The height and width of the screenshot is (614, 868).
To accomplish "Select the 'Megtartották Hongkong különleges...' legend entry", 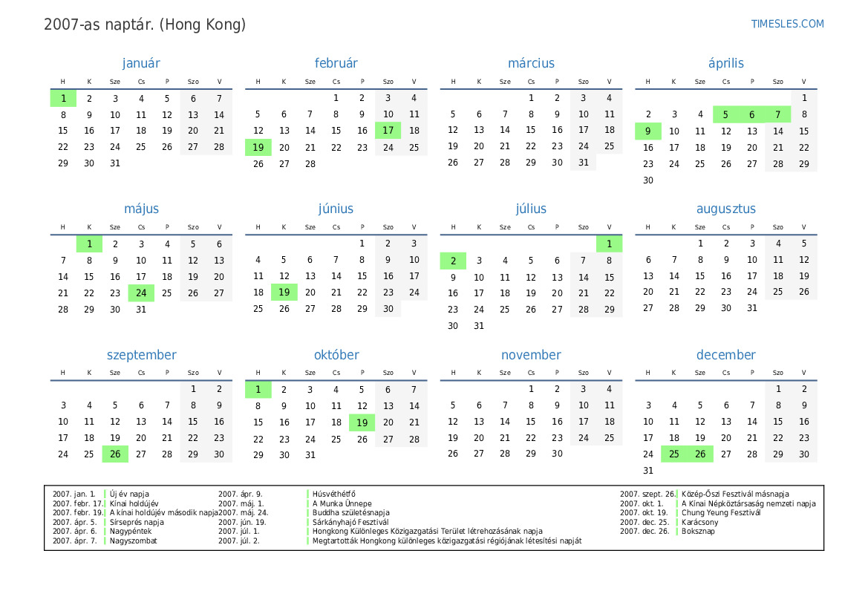I will 447,540.
